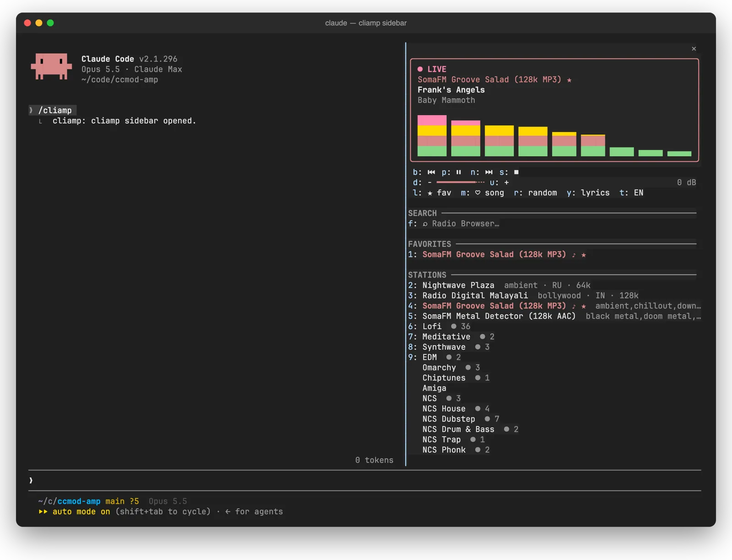Raise volume with the plus icon
Viewport: 732px width, 560px height.
(506, 182)
